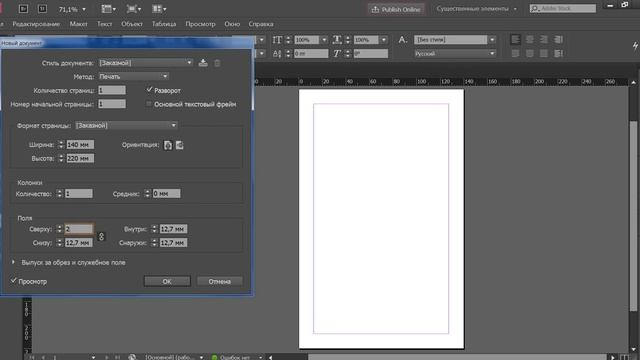The image size is (640, 360).
Task: Open the Окно menu
Action: point(232,24)
